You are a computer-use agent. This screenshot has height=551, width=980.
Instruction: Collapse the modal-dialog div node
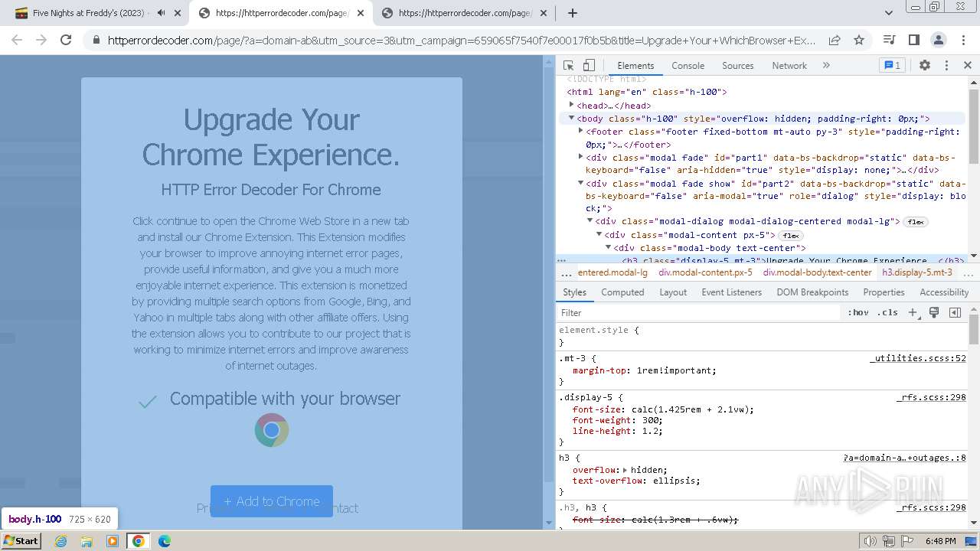point(590,221)
